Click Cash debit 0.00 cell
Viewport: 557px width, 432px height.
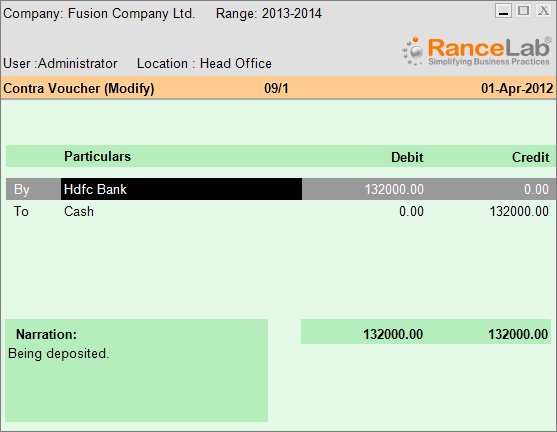coord(411,211)
